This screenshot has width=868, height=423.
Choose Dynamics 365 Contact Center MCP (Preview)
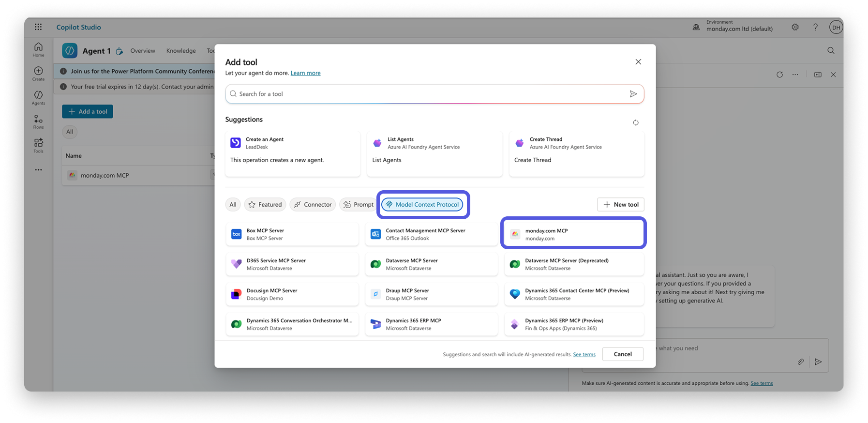[574, 294]
